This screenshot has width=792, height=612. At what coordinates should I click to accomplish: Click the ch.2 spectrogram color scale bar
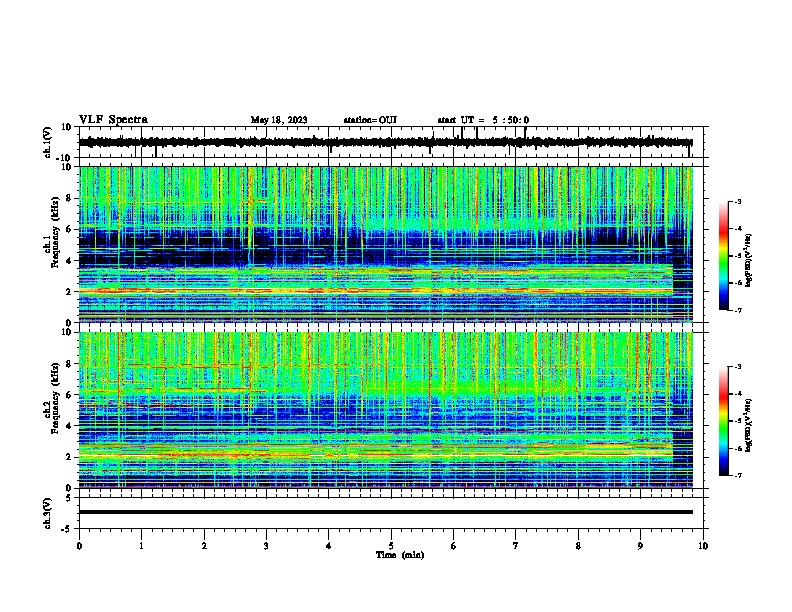tap(724, 421)
